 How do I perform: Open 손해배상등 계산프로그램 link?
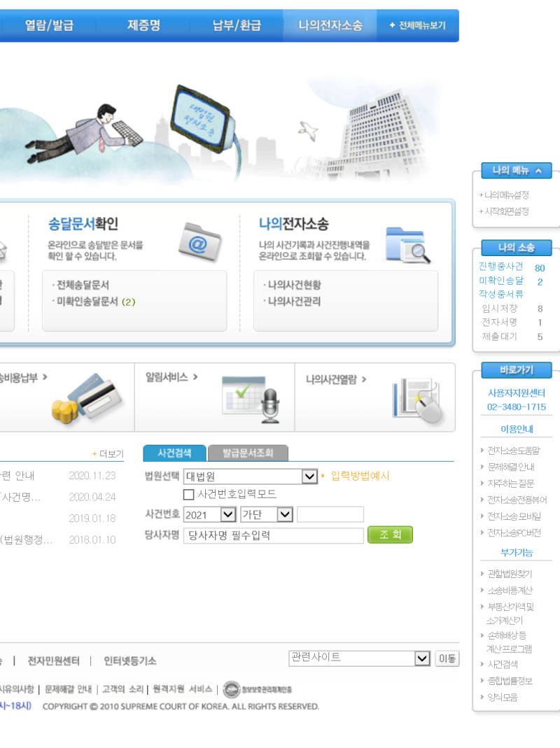click(x=509, y=642)
